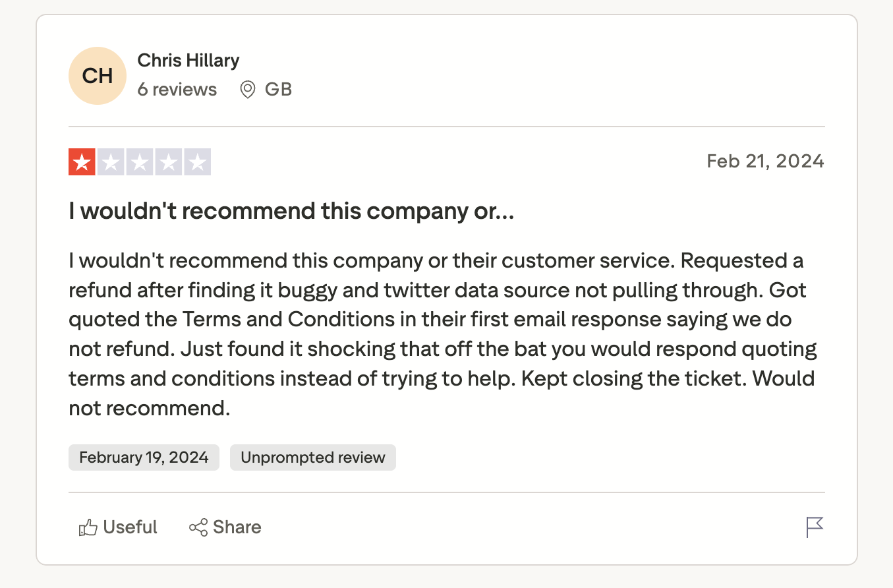Click the third star in the rating row

140,161
